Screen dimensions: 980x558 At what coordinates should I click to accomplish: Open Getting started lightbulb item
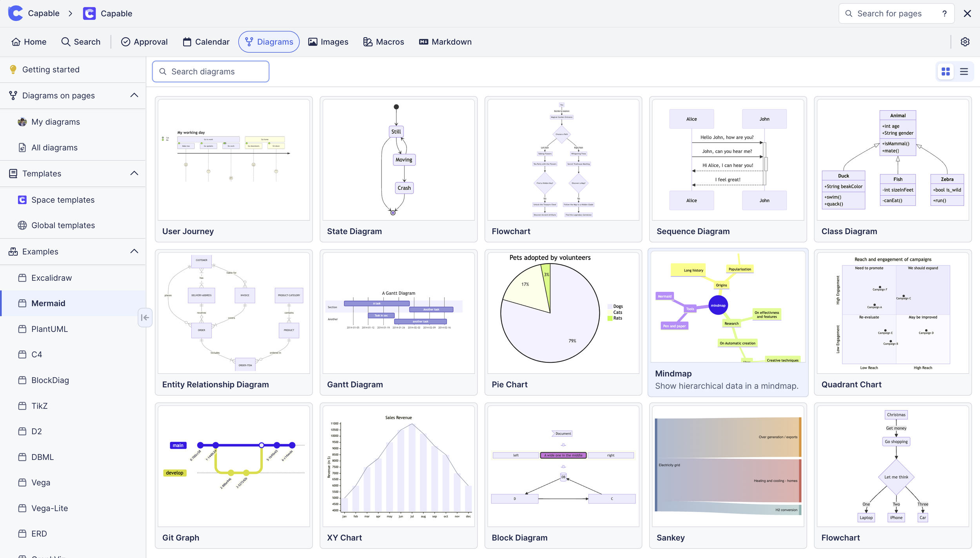[51, 69]
